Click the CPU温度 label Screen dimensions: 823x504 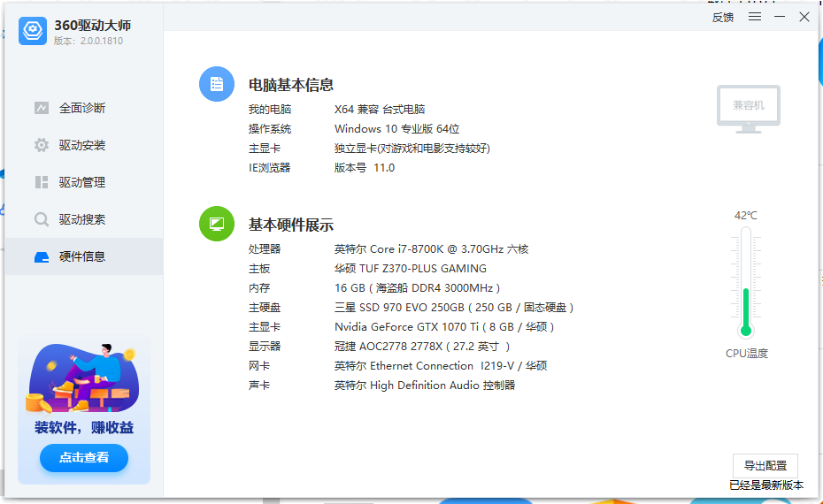[x=746, y=354]
